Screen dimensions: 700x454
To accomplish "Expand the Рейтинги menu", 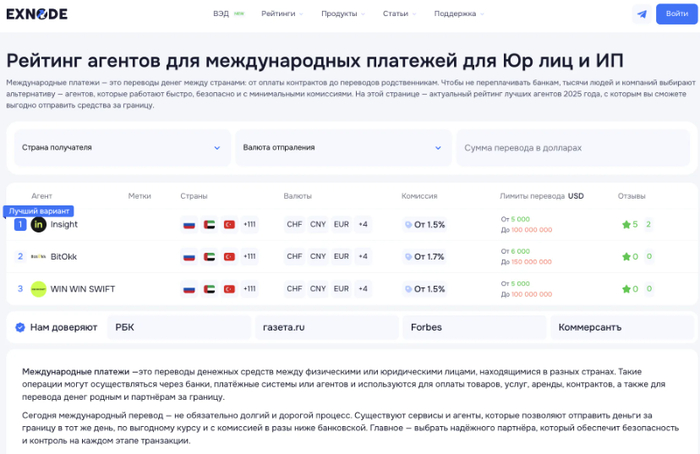I will [x=282, y=14].
